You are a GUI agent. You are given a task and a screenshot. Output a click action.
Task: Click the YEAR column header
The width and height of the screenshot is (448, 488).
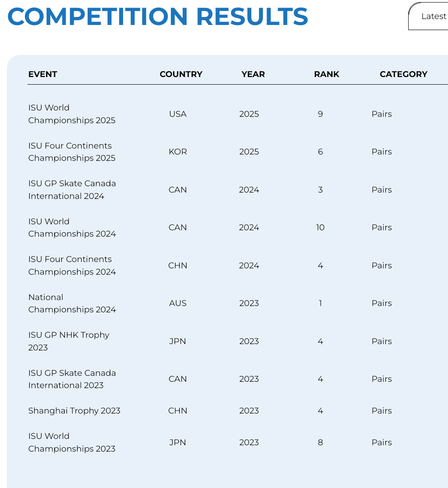[x=253, y=74]
